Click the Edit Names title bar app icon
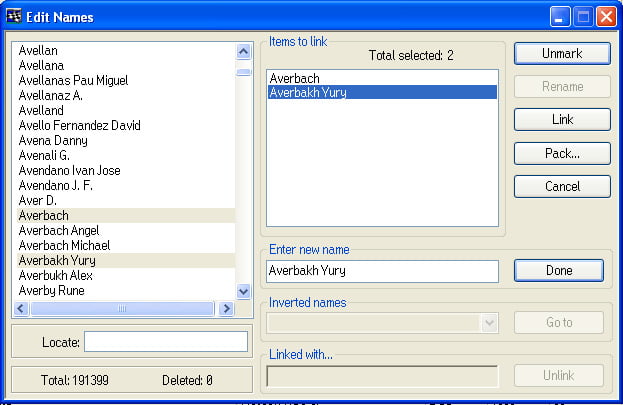 (14, 16)
